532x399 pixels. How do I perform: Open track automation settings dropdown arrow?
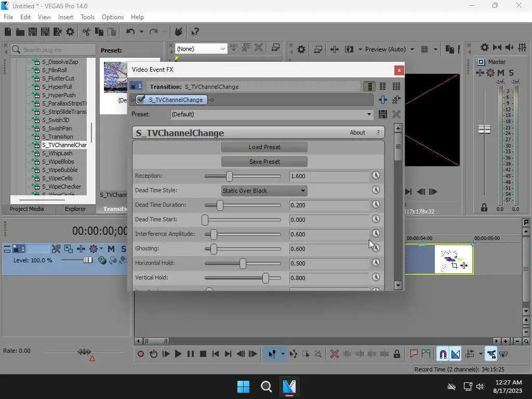(x=101, y=249)
